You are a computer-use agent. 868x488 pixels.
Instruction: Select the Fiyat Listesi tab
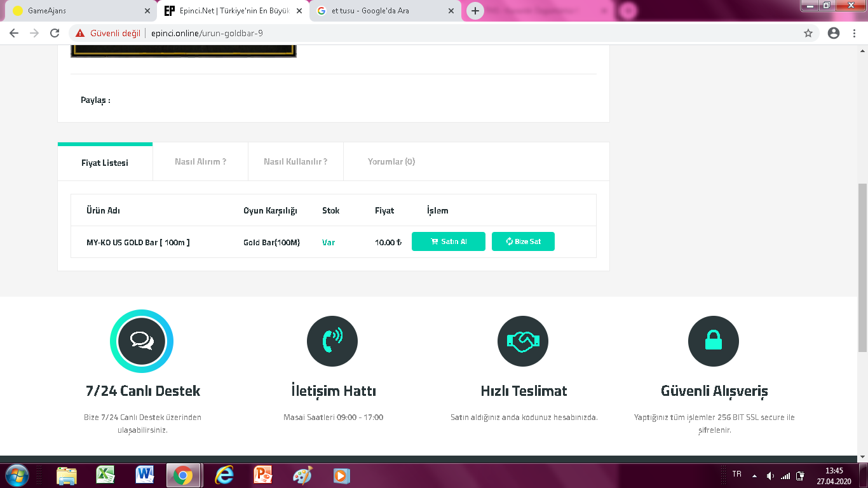click(x=105, y=163)
